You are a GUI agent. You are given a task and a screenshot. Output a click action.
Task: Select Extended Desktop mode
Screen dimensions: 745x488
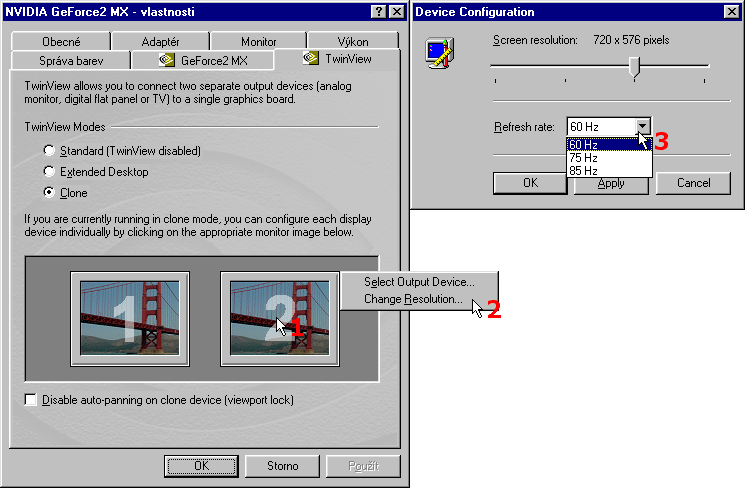(x=48, y=171)
